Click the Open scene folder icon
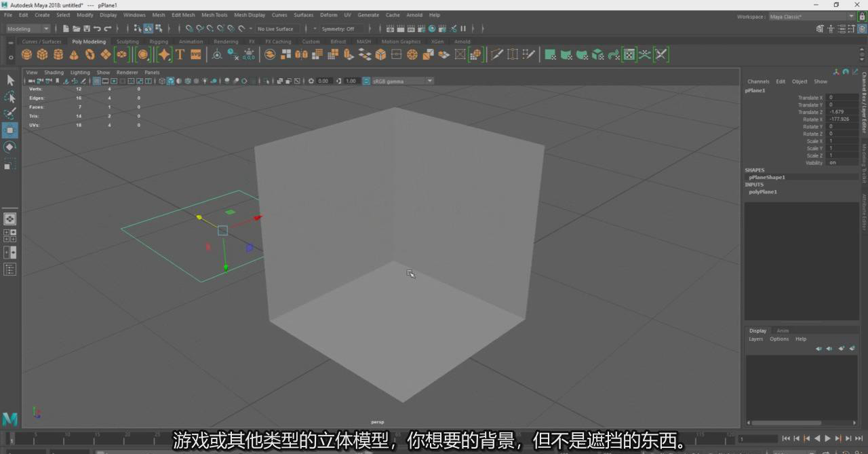 [76, 29]
